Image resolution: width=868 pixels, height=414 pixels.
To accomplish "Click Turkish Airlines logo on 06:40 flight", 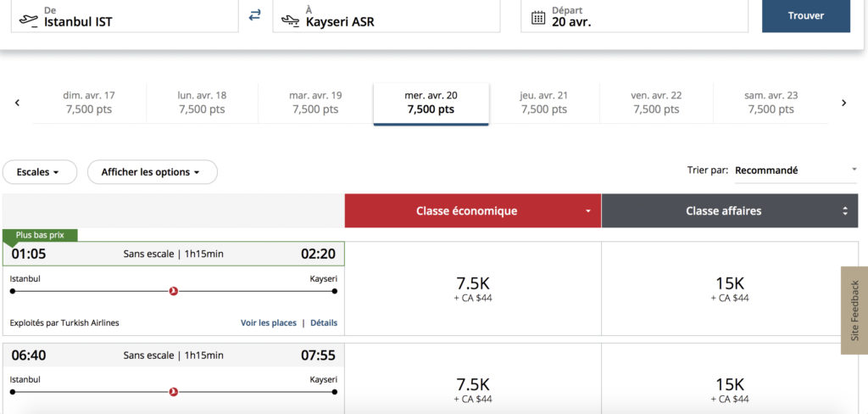I will (x=173, y=392).
